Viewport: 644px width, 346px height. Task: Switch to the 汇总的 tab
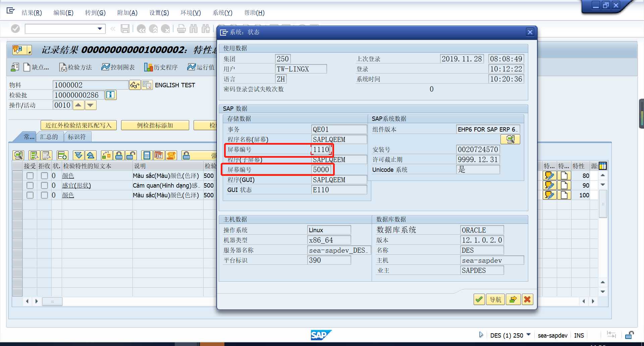[49, 137]
